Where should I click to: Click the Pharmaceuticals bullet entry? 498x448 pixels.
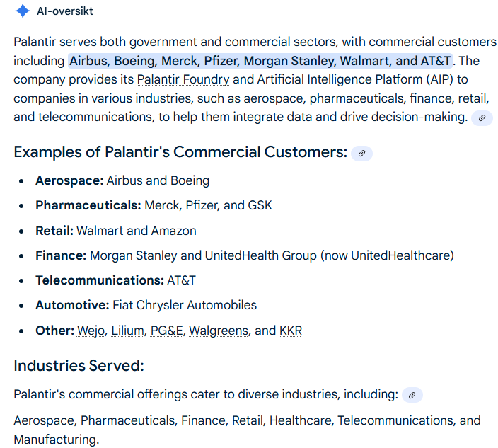(x=154, y=205)
